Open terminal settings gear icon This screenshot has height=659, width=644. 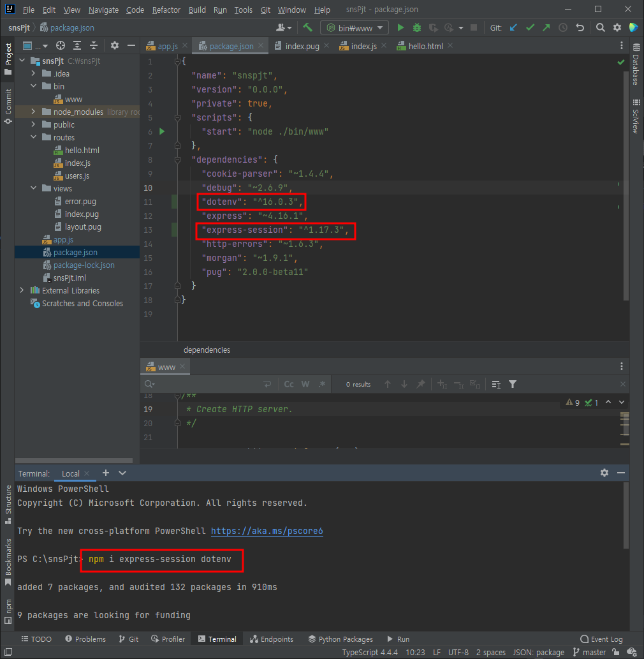(604, 473)
